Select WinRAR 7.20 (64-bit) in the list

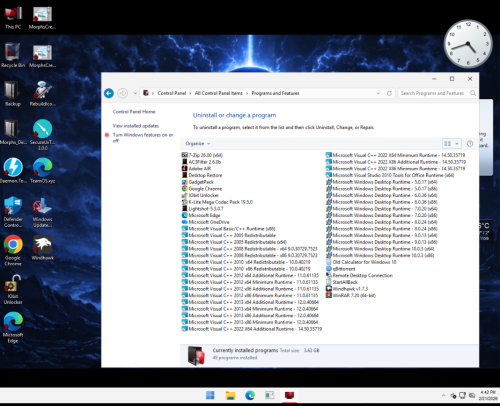[x=350, y=295]
